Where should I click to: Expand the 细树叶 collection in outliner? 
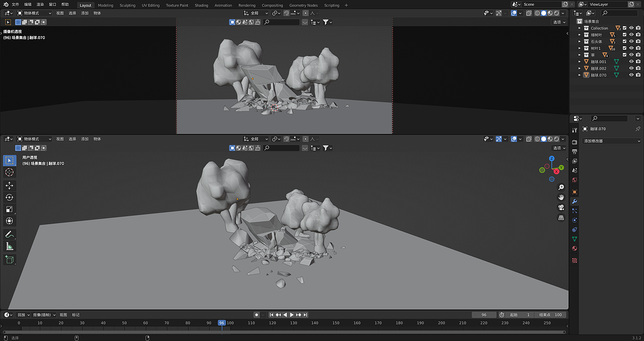(x=580, y=35)
